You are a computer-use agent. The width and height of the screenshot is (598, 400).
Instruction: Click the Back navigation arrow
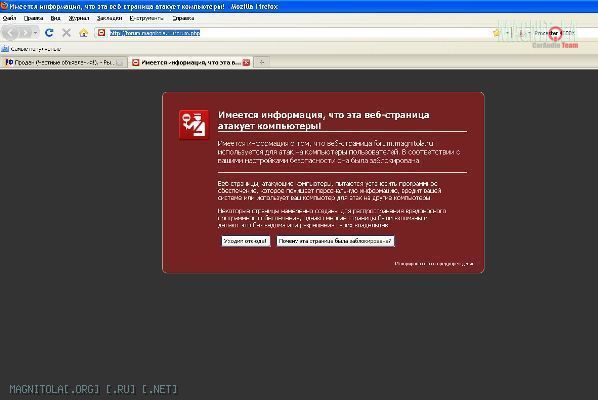point(10,33)
